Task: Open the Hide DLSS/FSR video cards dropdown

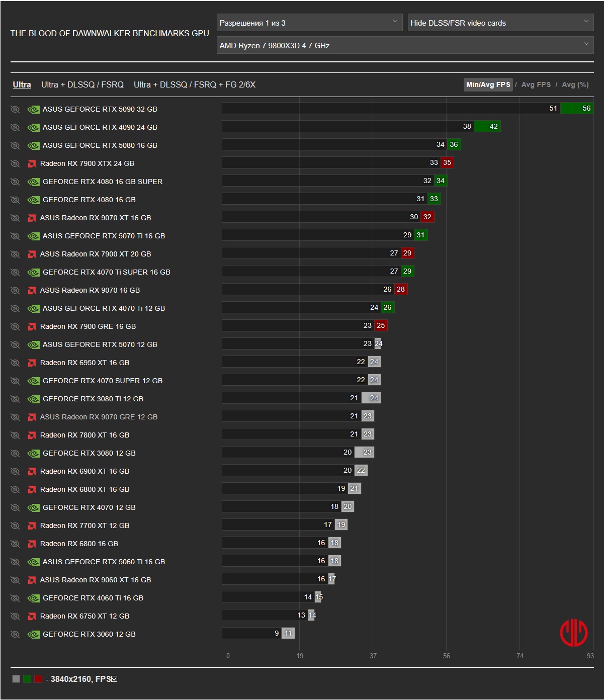Action: (500, 23)
